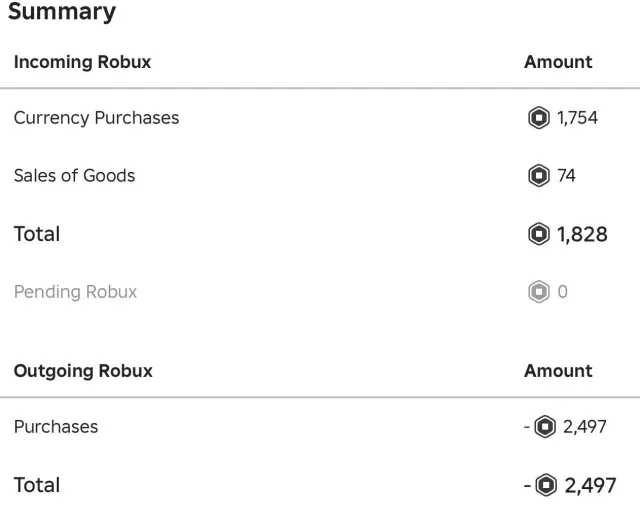
Task: Click the Outgoing Robux column header
Action: 83,371
